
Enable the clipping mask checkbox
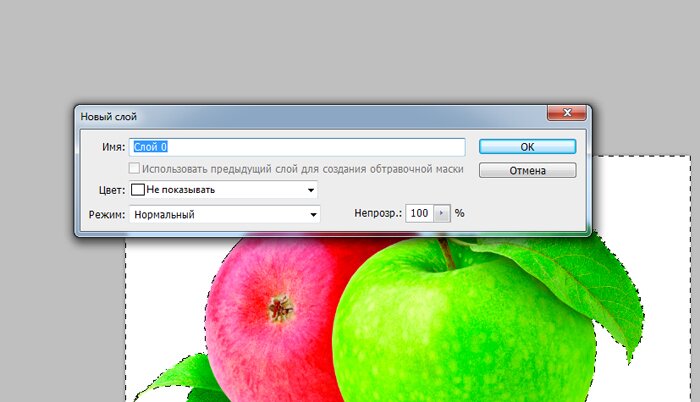point(134,168)
